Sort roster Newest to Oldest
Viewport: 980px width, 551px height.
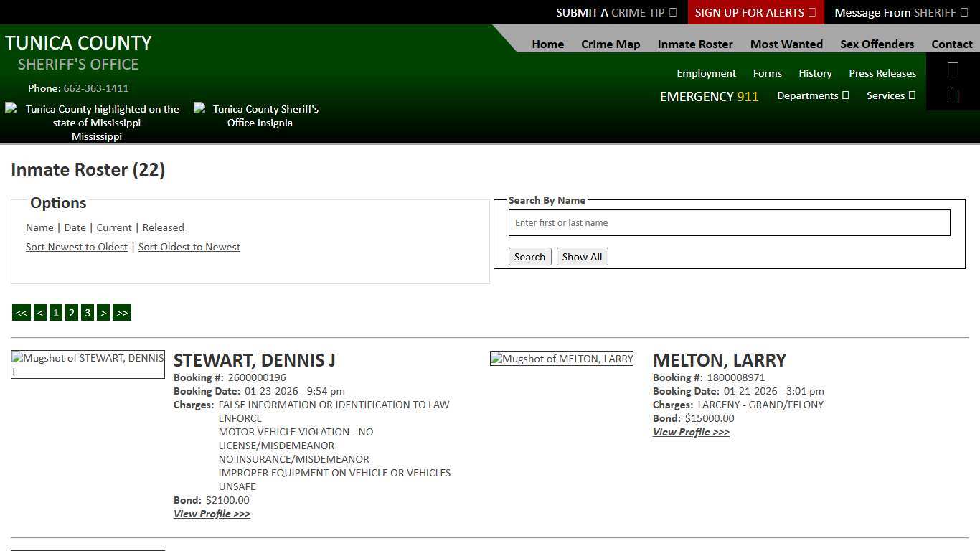pos(77,247)
